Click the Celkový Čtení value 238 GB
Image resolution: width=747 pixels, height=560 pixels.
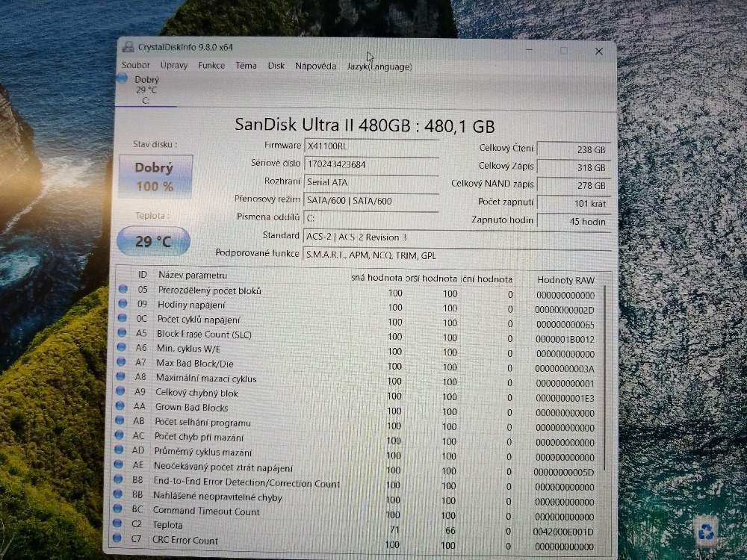(x=574, y=149)
